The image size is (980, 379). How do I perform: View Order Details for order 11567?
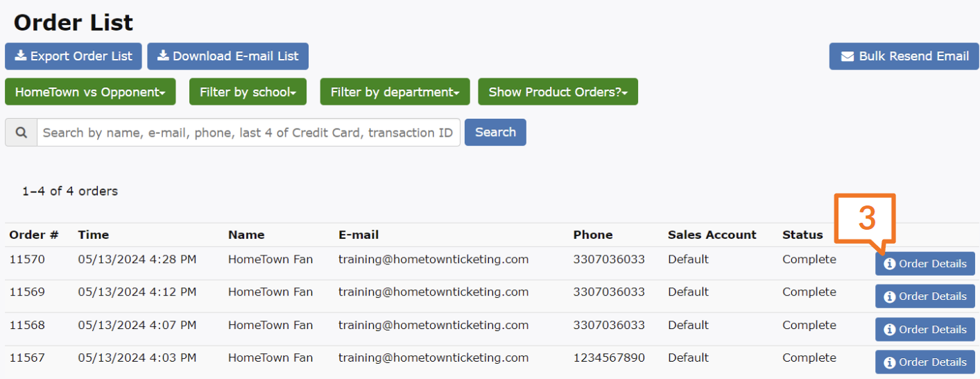(925, 362)
